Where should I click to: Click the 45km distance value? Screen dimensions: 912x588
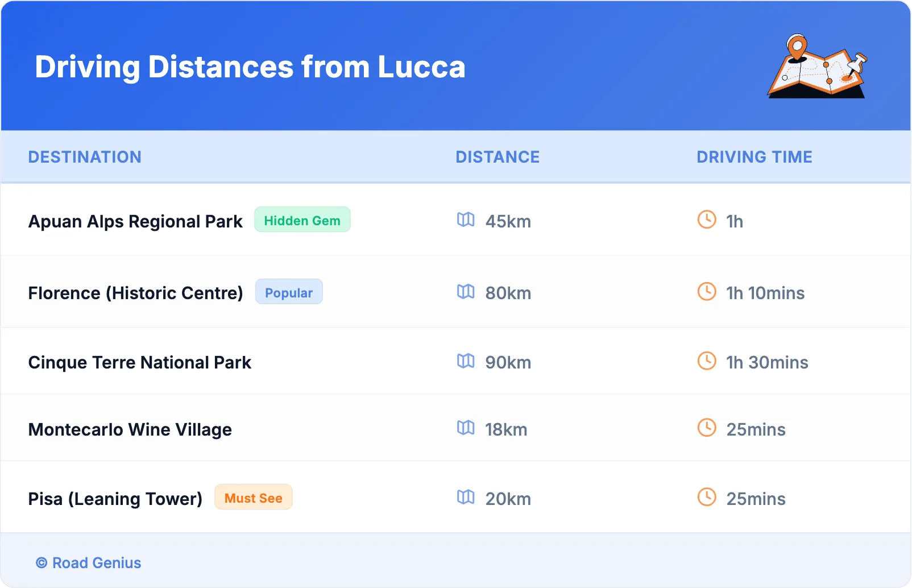pyautogui.click(x=508, y=221)
